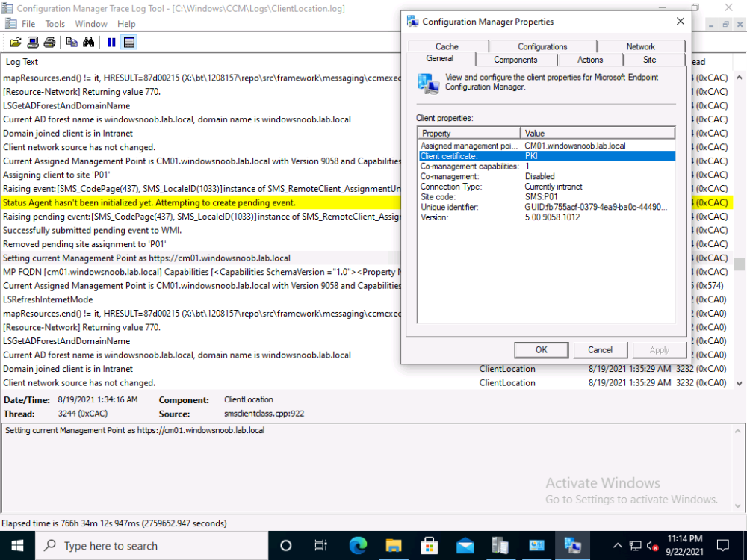Image resolution: width=747 pixels, height=560 pixels.
Task: Click the CMTrace document icon beside File
Action: (x=10, y=23)
